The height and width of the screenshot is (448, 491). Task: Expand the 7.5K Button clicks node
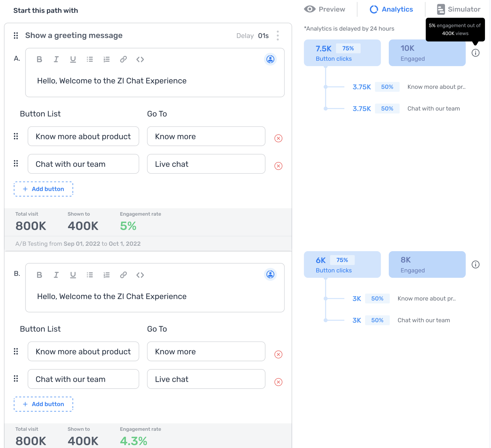point(342,53)
